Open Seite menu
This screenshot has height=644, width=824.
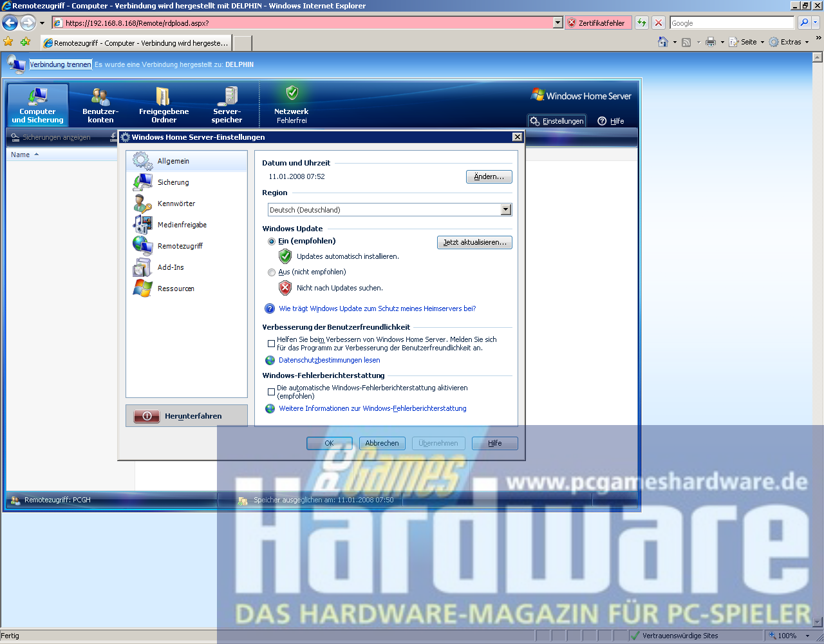746,42
